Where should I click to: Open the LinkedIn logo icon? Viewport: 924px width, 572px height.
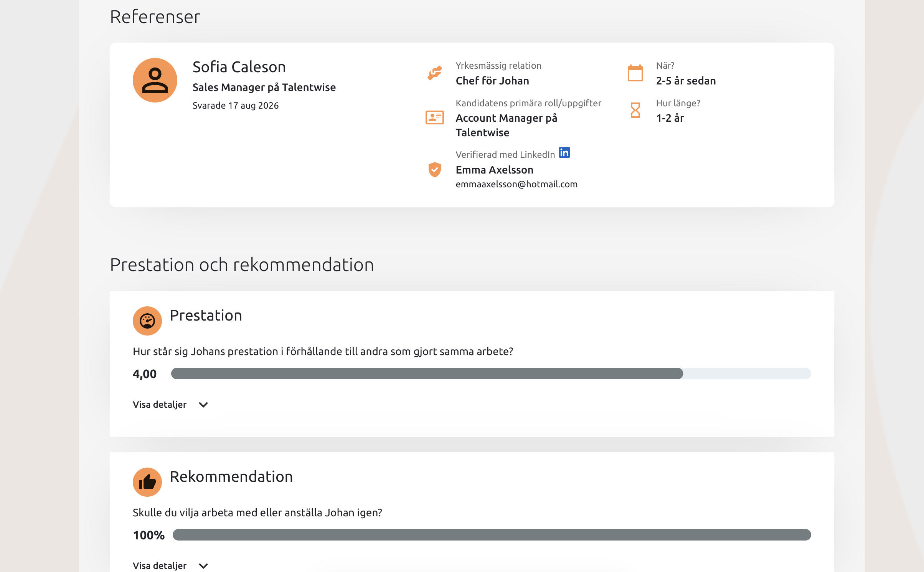pyautogui.click(x=564, y=152)
